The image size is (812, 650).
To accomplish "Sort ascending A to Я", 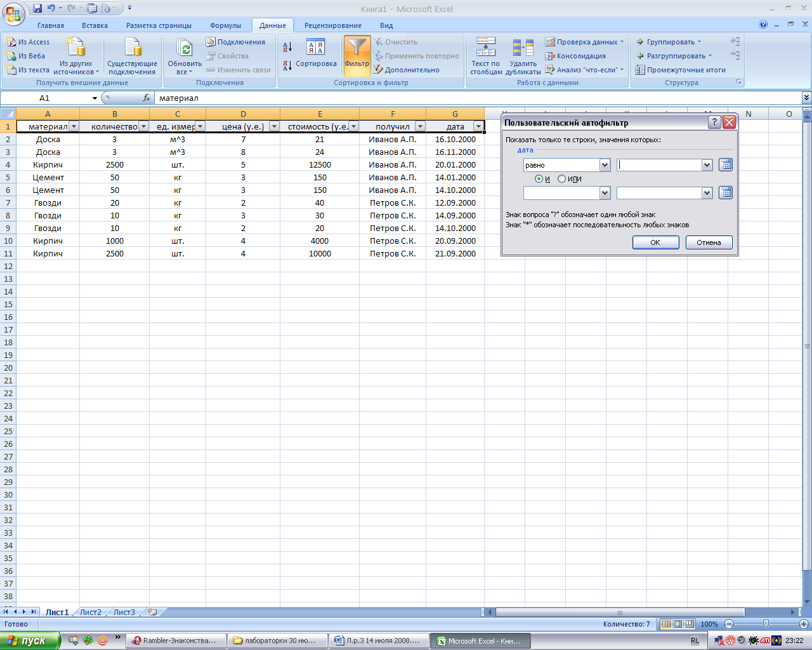I will point(287,47).
